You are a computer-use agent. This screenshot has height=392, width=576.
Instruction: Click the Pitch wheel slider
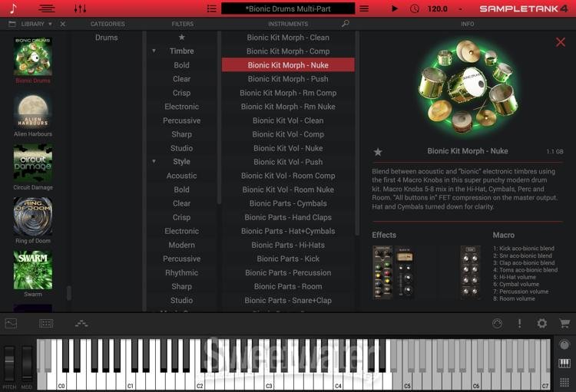point(9,362)
